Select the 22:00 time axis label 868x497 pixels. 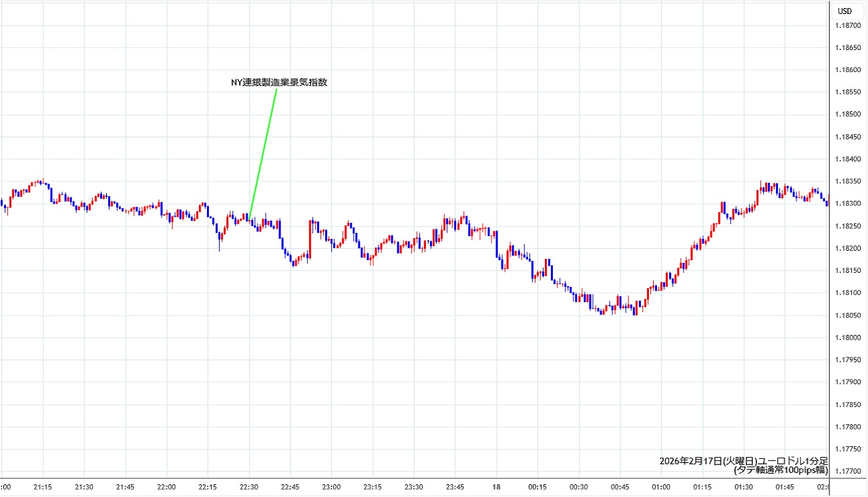(166, 486)
